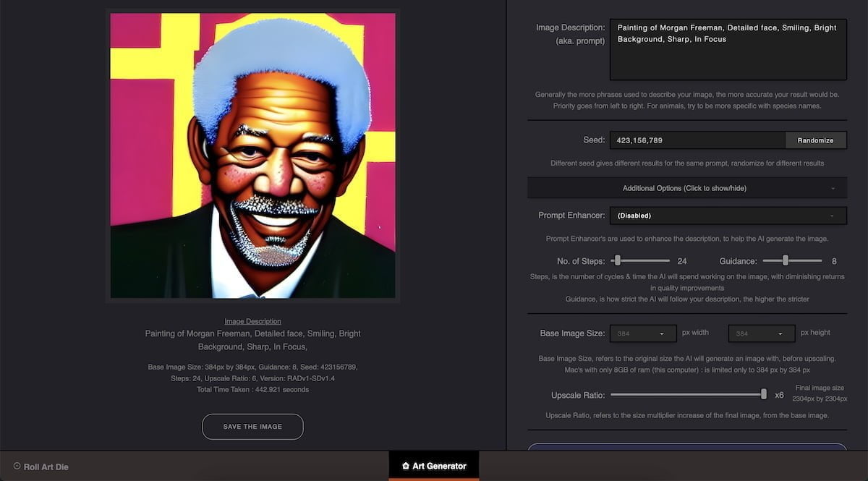Open the base image width dropdown
Image resolution: width=868 pixels, height=481 pixels.
point(643,333)
